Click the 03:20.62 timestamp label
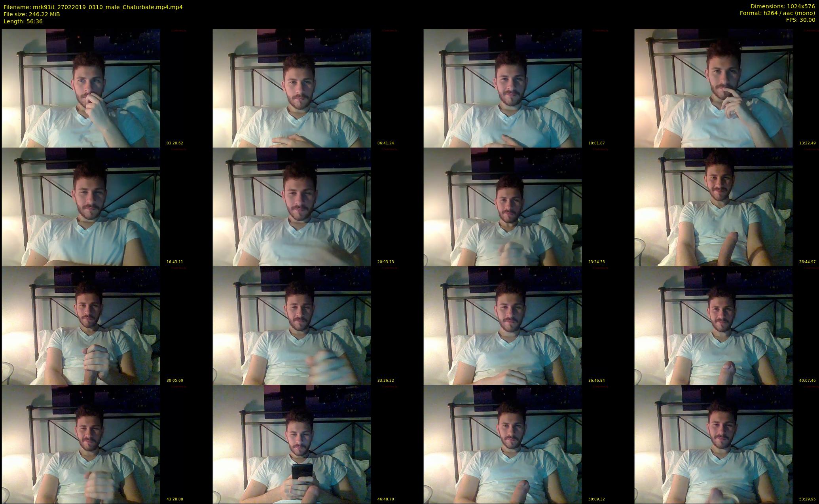This screenshot has width=819, height=504. [174, 143]
